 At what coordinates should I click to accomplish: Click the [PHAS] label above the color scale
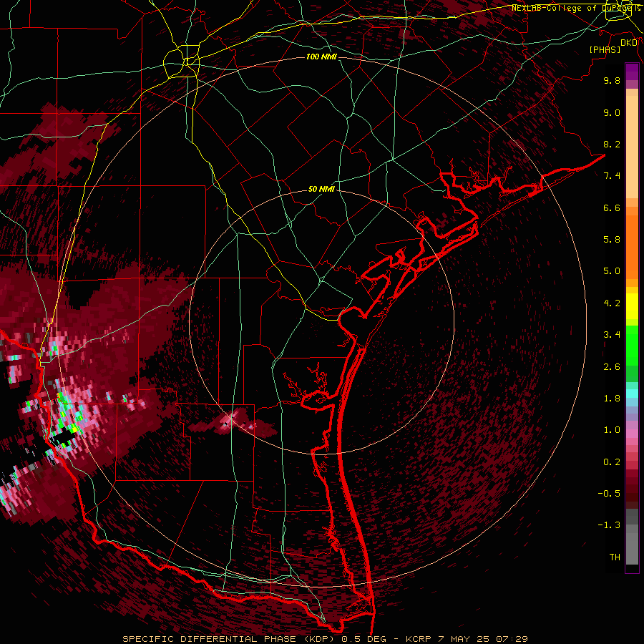pyautogui.click(x=605, y=50)
